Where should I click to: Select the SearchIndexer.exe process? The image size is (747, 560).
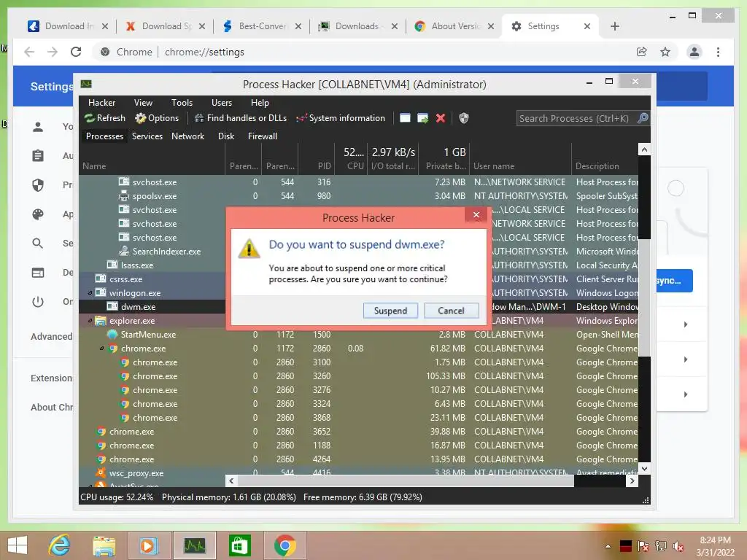coord(166,252)
